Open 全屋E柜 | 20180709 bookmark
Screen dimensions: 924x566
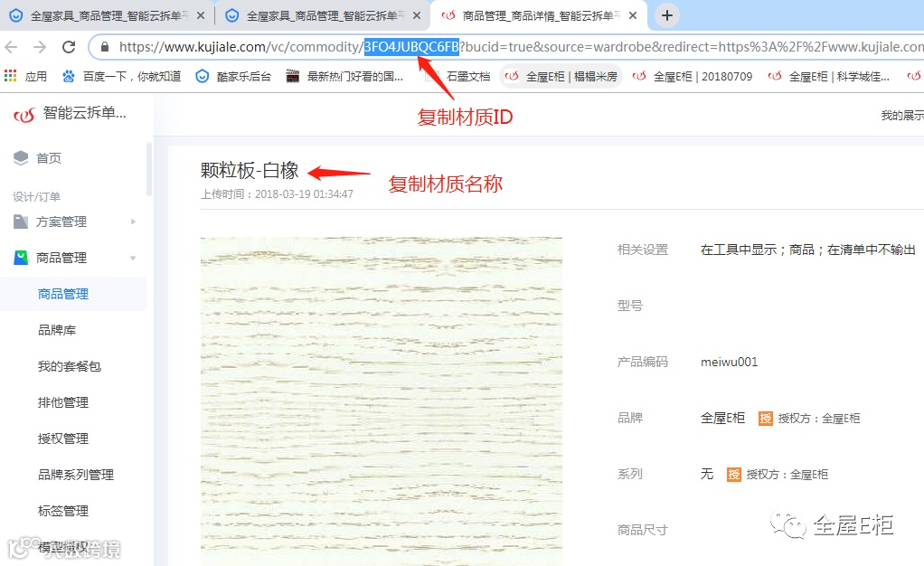693,76
